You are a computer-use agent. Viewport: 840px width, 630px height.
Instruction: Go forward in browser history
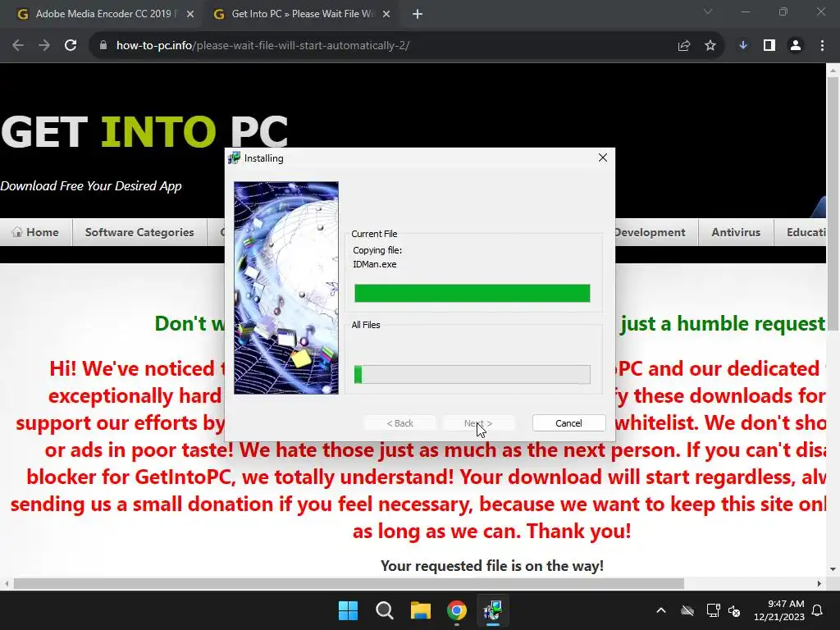click(44, 46)
